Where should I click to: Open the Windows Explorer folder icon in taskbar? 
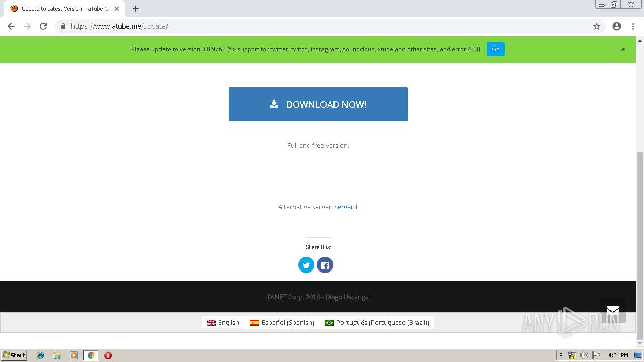coord(57,355)
